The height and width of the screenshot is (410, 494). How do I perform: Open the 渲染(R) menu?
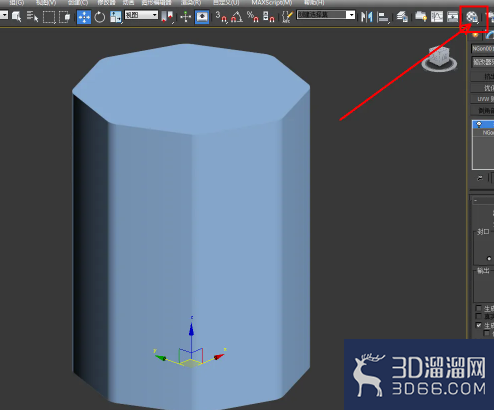pyautogui.click(x=191, y=3)
